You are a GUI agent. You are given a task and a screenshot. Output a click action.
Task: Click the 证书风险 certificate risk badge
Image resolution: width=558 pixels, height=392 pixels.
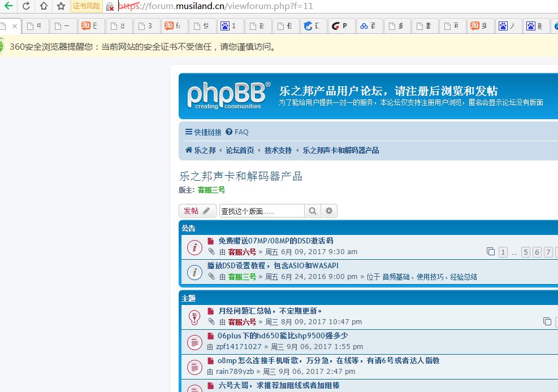[86, 6]
